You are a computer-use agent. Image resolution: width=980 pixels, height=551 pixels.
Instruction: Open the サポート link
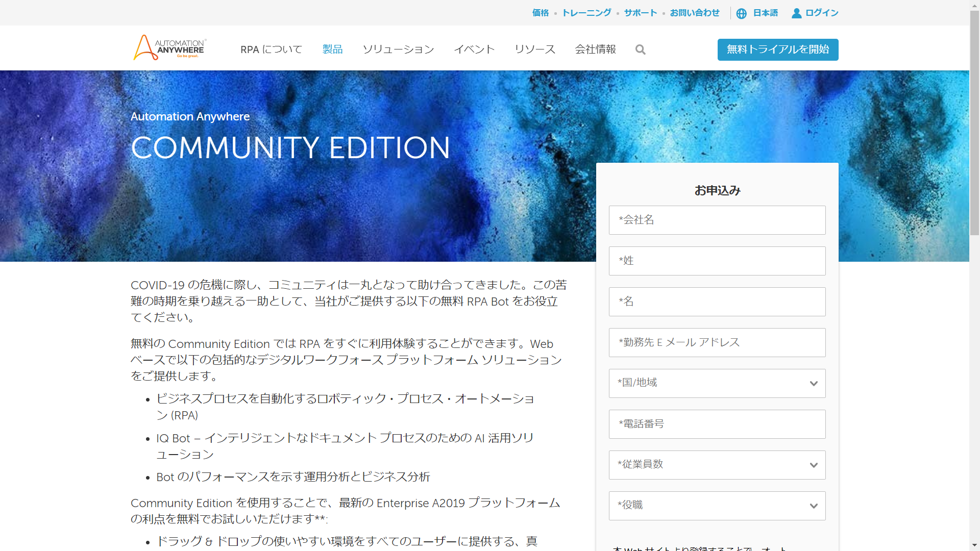641,13
